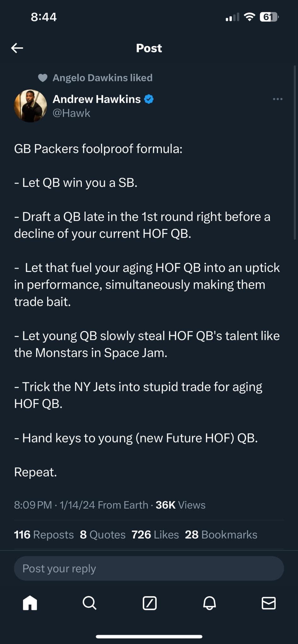Tap the back arrow icon
Screen dimensions: 298x644
click(17, 48)
